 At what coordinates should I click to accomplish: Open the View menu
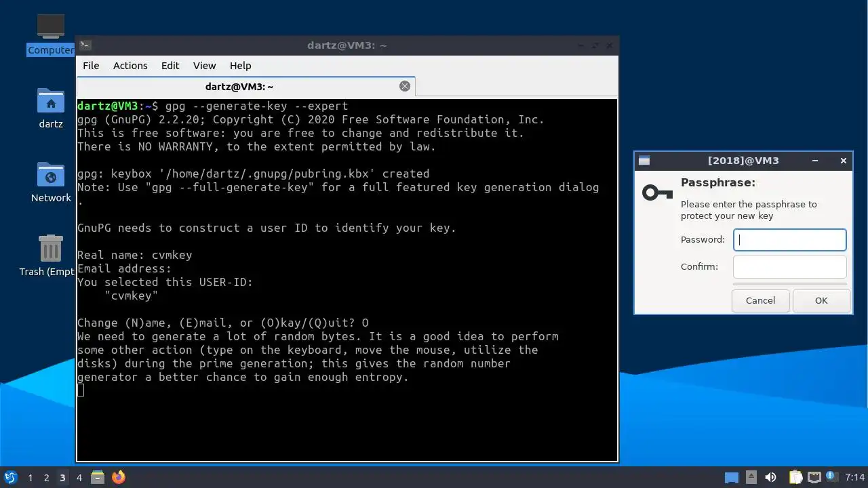(204, 66)
